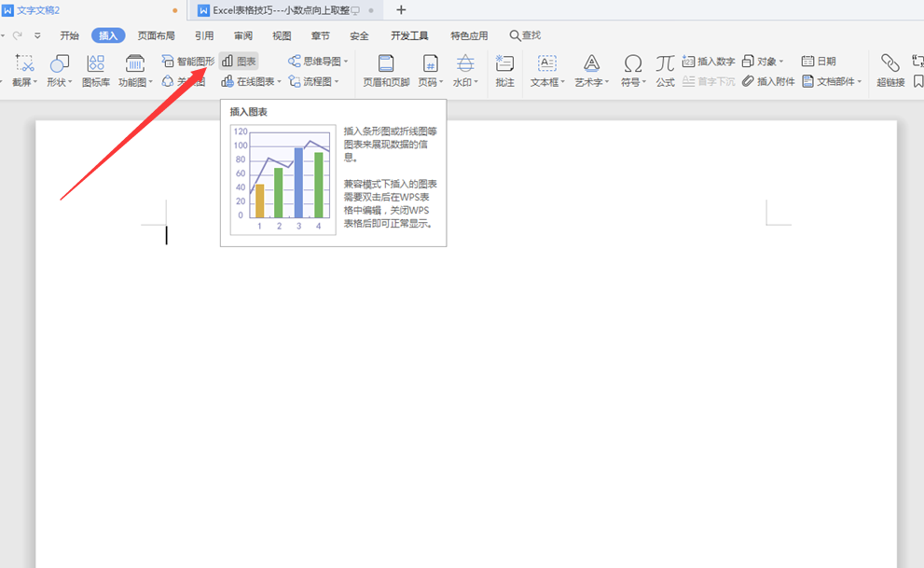Viewport: 924px width, 568px height.
Task: Open 查找 search from the ribbon
Action: 524,35
